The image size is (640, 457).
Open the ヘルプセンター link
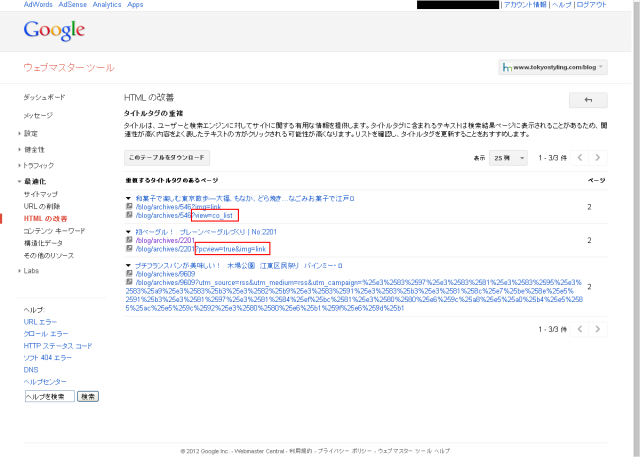pos(45,382)
